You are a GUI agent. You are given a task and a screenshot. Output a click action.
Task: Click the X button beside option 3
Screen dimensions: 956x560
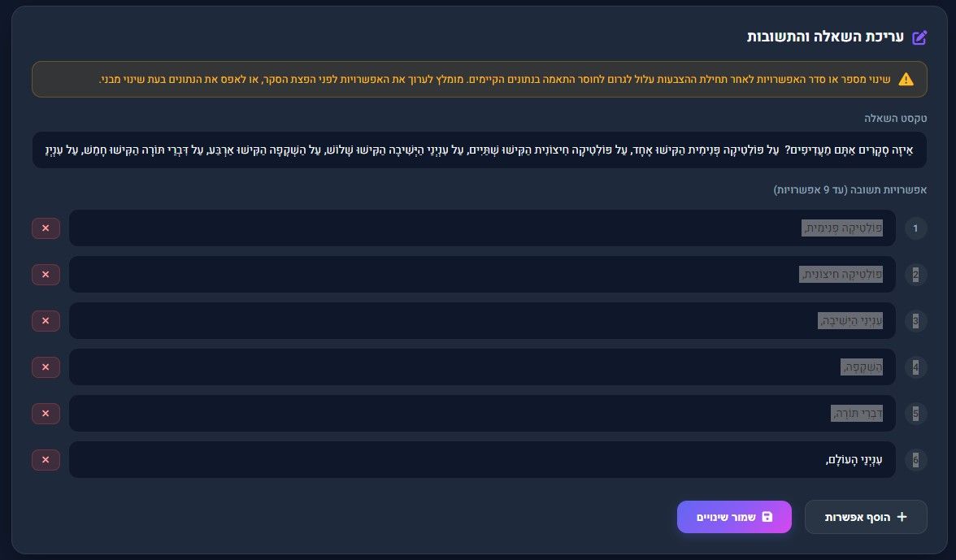pyautogui.click(x=46, y=320)
